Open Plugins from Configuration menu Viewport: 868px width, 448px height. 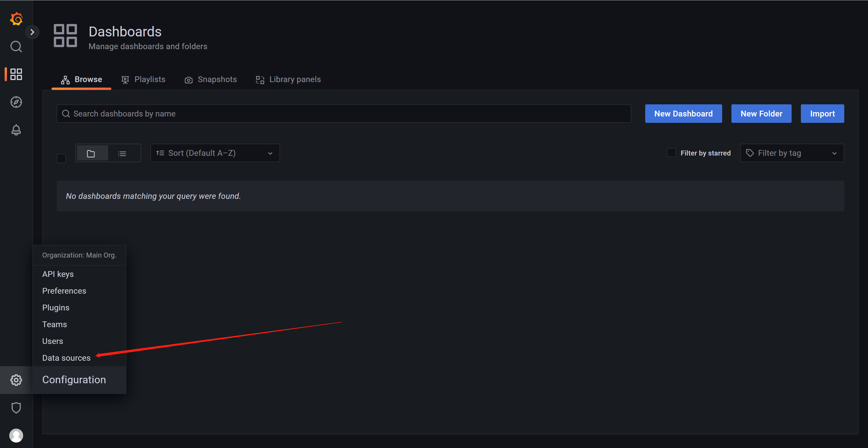pyautogui.click(x=56, y=308)
